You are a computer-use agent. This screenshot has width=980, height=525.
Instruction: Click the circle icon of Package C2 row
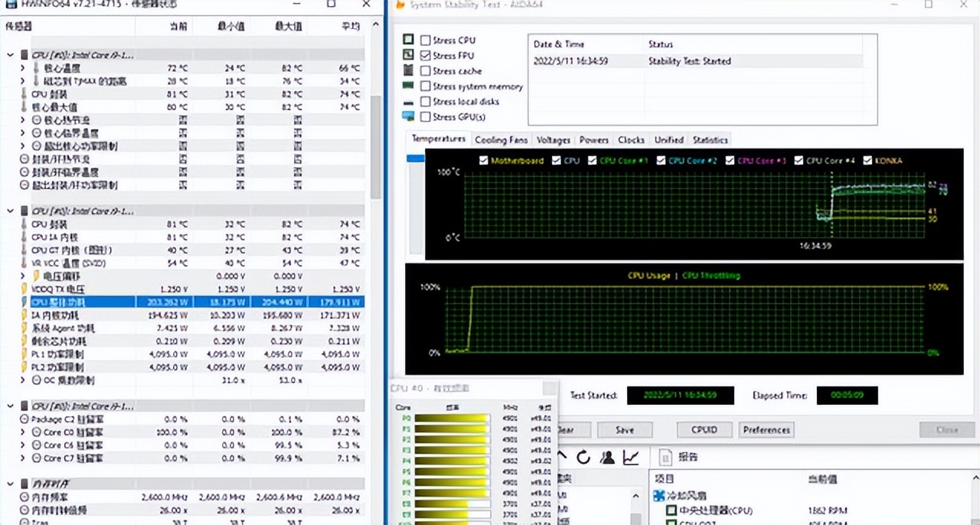point(24,419)
